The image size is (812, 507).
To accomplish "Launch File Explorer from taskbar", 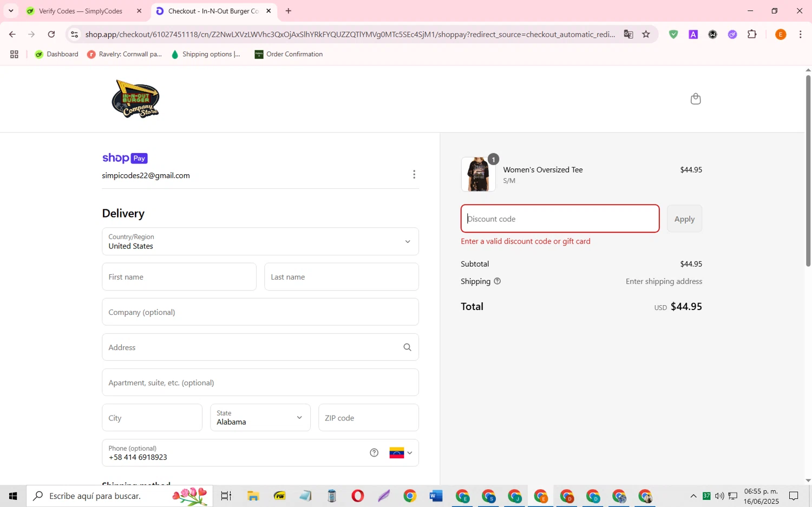I will click(x=253, y=496).
